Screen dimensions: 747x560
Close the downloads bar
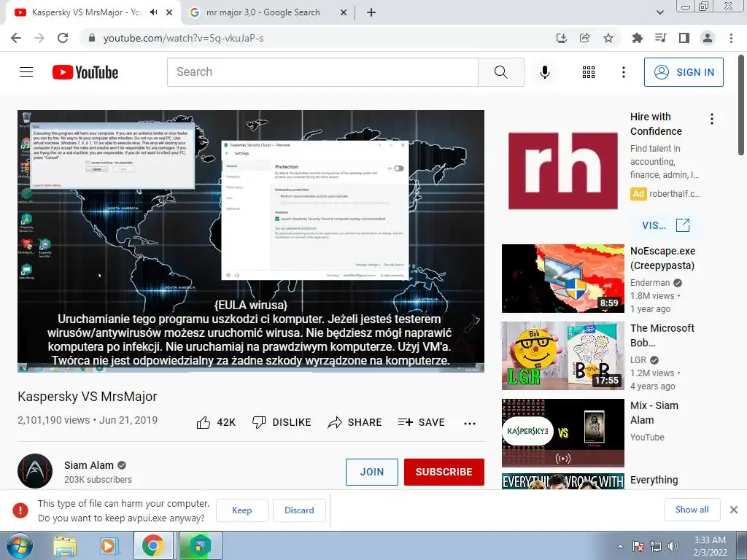pos(734,510)
